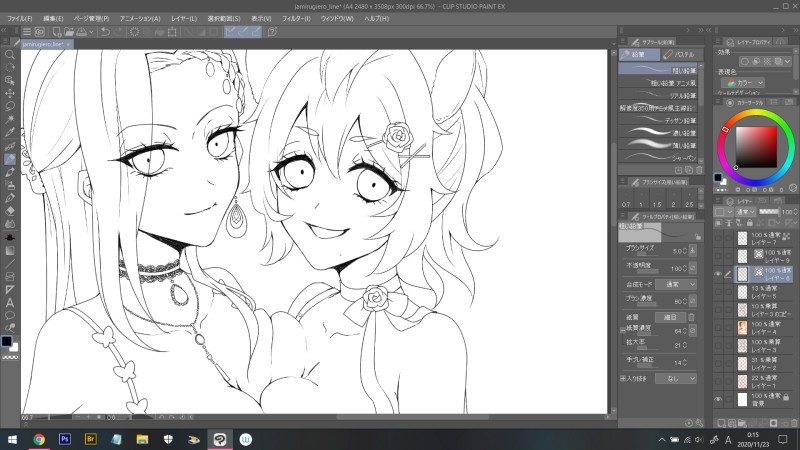This screenshot has height=450, width=800.
Task: Click Scale/Rotate transform icon
Action: tap(172, 32)
